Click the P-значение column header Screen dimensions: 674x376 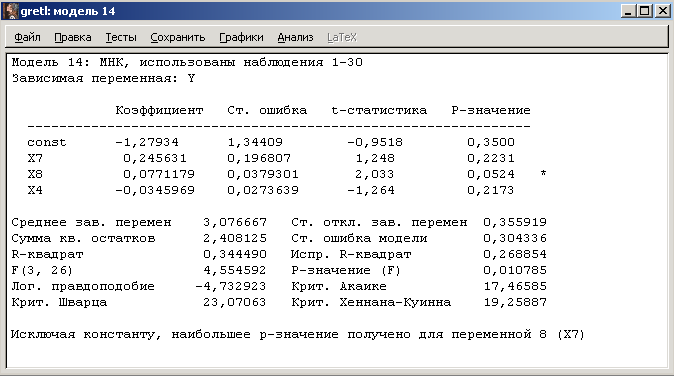coord(491,110)
